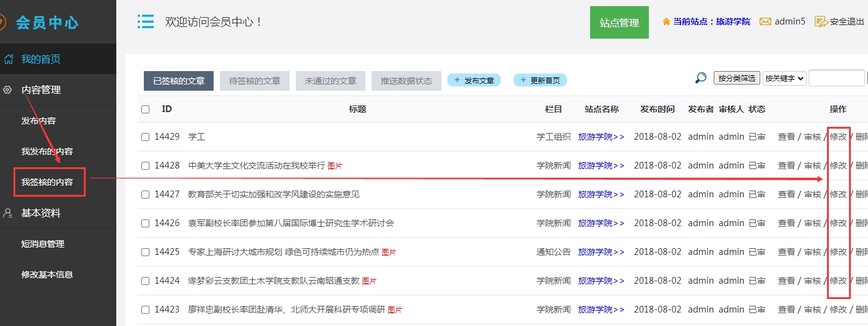Open the 未通过的文章 tab
This screenshot has width=868, height=326.
point(331,81)
